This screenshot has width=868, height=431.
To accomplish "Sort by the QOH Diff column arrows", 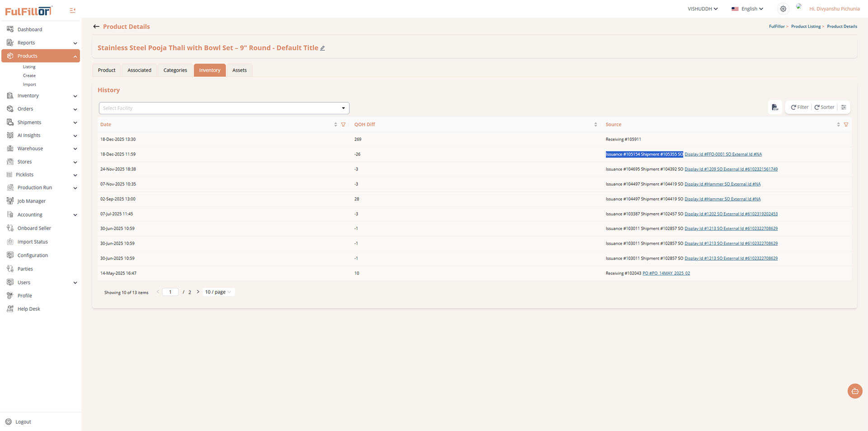I will tap(595, 124).
